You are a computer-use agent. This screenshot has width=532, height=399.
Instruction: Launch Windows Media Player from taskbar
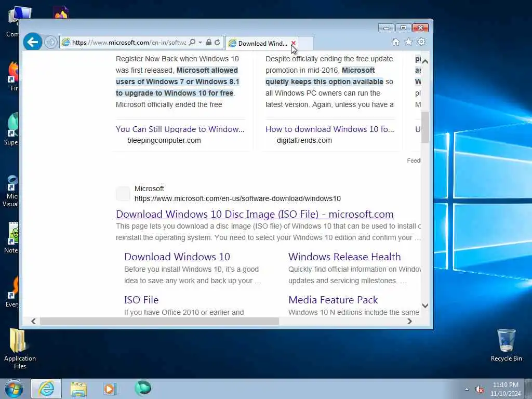[x=110, y=389]
